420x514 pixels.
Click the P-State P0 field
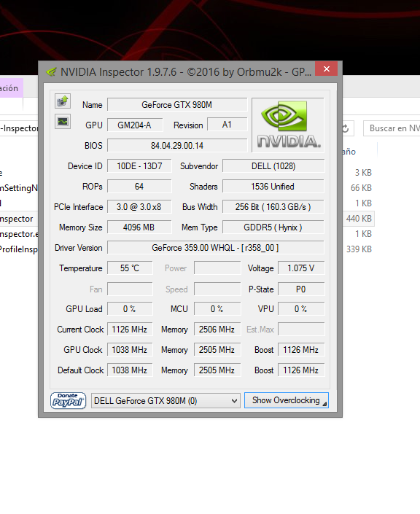tap(301, 289)
